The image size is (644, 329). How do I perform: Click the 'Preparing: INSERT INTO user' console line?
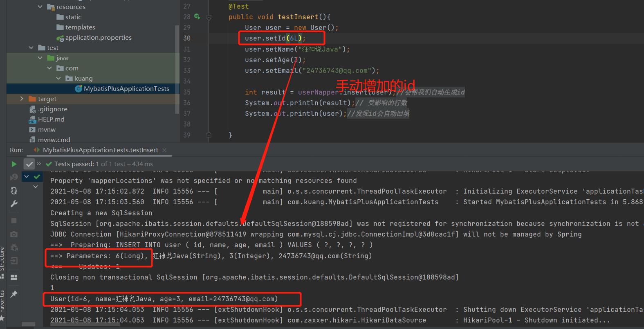pos(211,245)
